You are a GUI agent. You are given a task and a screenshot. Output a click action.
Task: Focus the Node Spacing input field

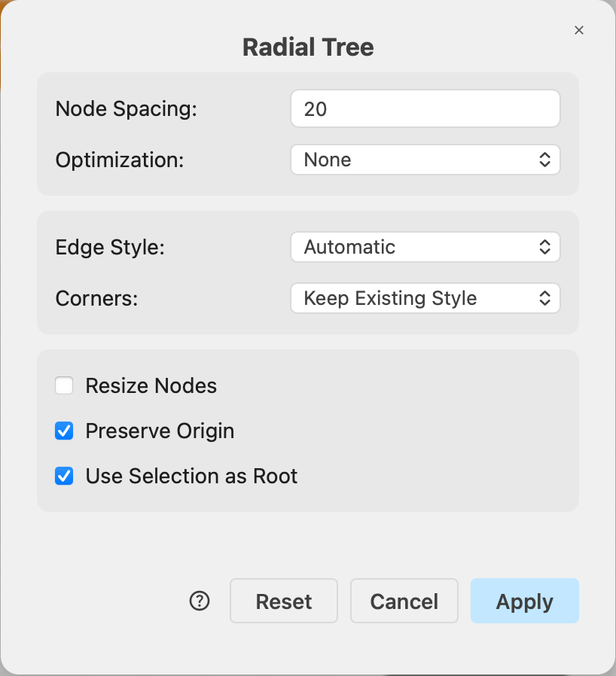click(x=425, y=108)
